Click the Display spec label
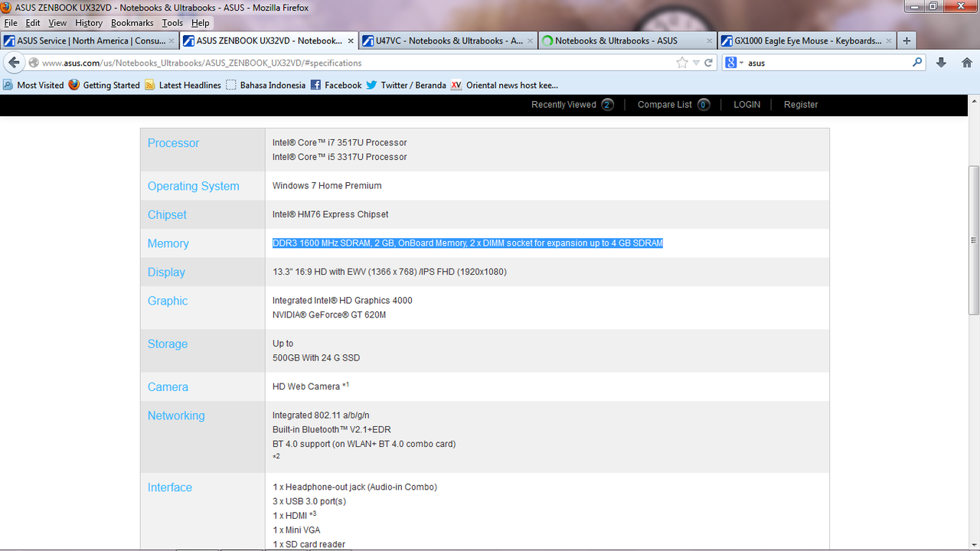980x551 pixels. coord(166,272)
